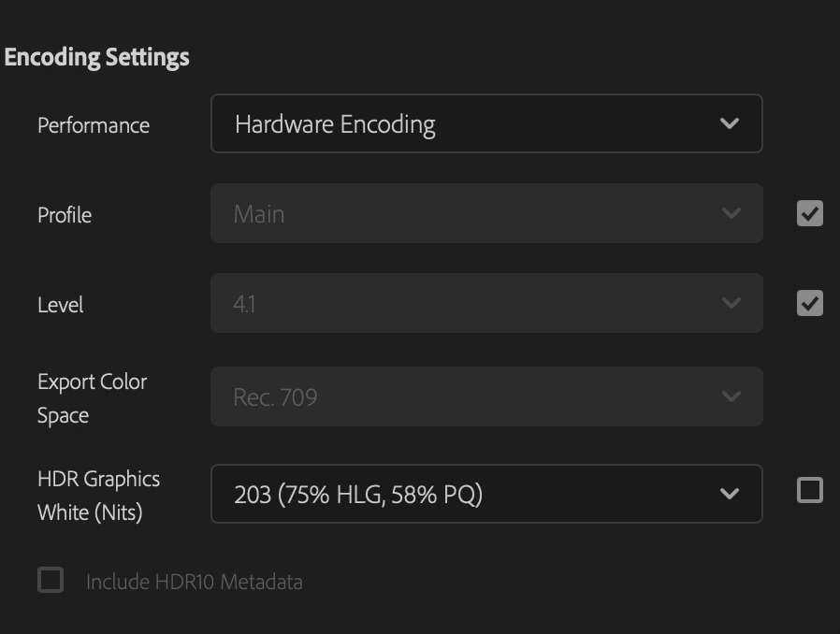Click the Export Color Space label
The height and width of the screenshot is (634, 840).
tap(92, 398)
